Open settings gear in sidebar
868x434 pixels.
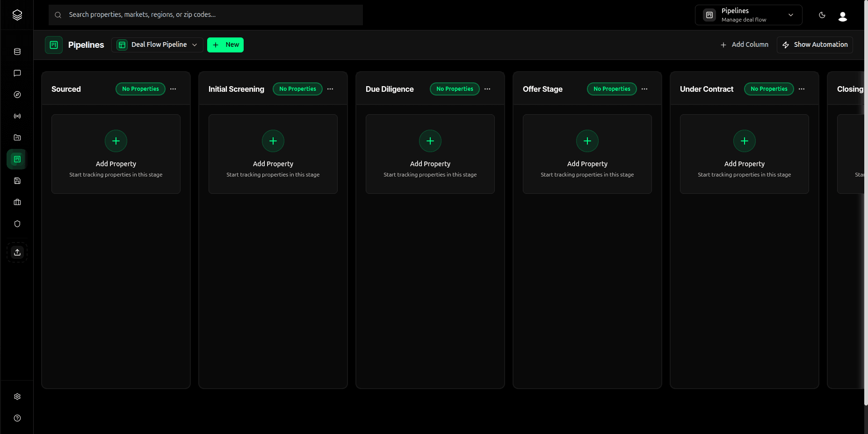pyautogui.click(x=17, y=397)
